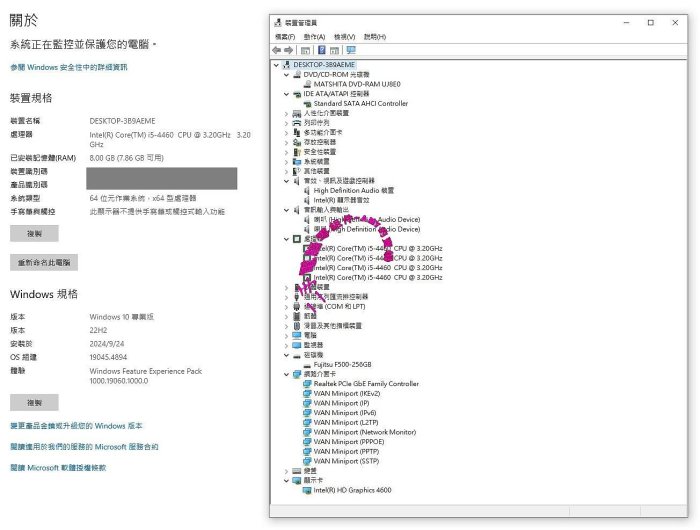This screenshot has width=700, height=530.
Task: Select the Standard SATA AHCI Controller
Action: (x=360, y=103)
